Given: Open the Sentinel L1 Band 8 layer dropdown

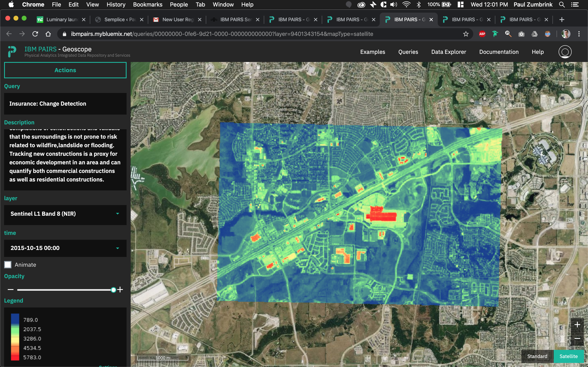Looking at the screenshot, I should tap(65, 214).
